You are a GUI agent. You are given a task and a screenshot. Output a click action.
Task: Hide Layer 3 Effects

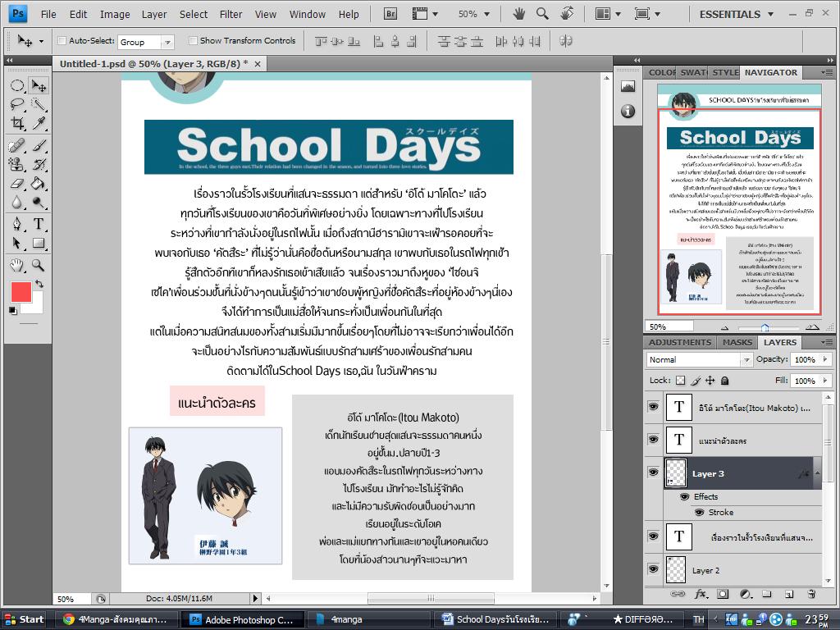684,496
